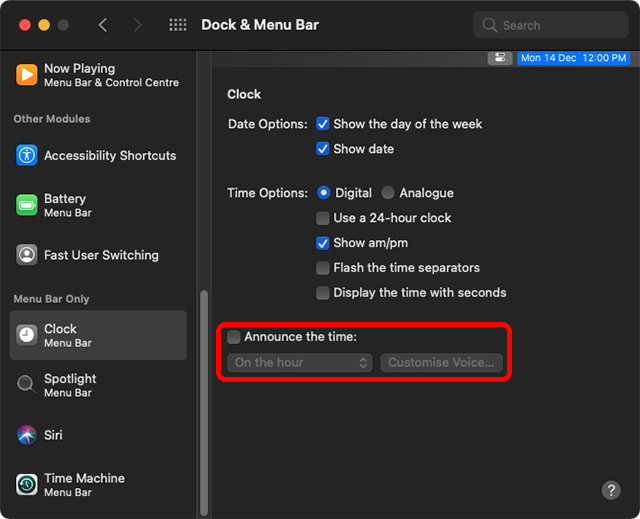
Task: Click the Time Machine icon
Action: coord(27,485)
